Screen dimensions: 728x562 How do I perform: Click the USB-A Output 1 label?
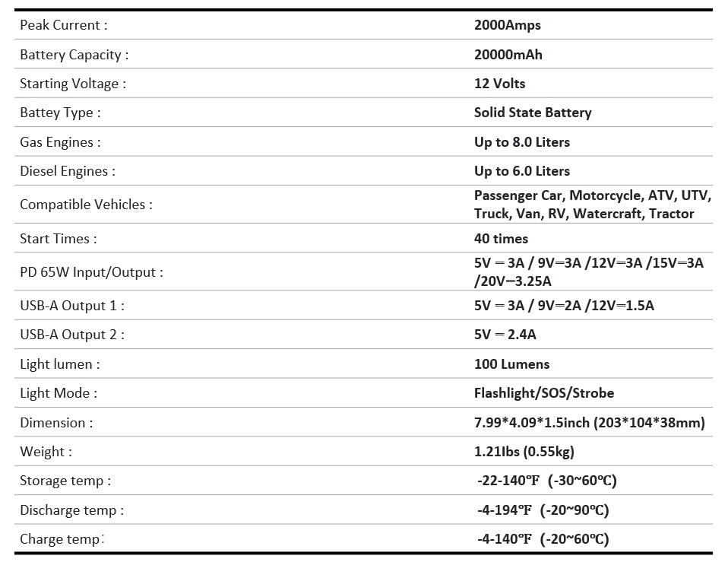pyautogui.click(x=72, y=306)
